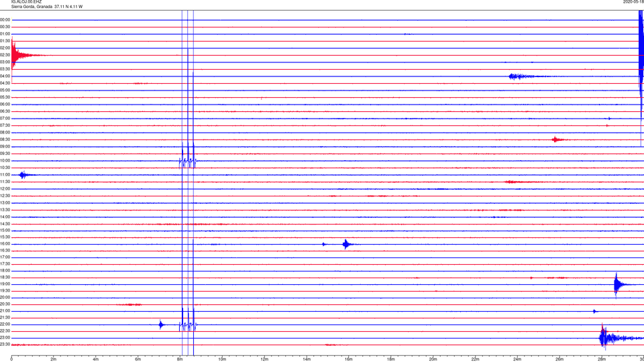Select the 02:30 time label

5,55
